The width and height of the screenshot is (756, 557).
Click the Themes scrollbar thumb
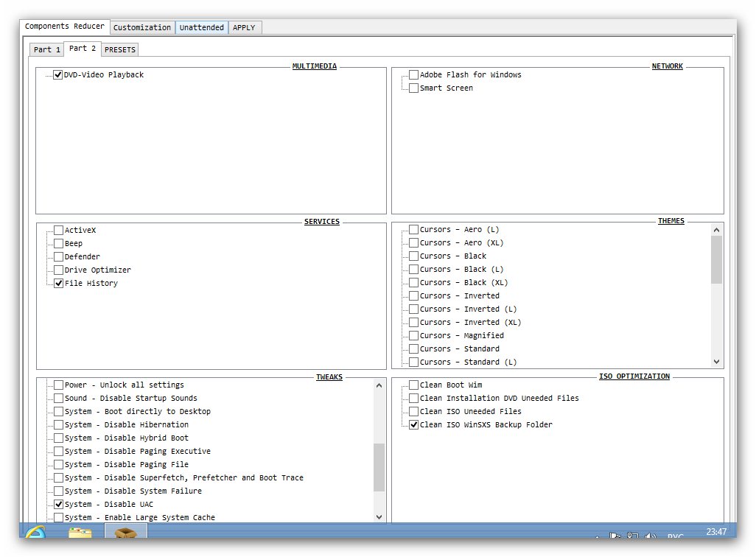pyautogui.click(x=716, y=260)
